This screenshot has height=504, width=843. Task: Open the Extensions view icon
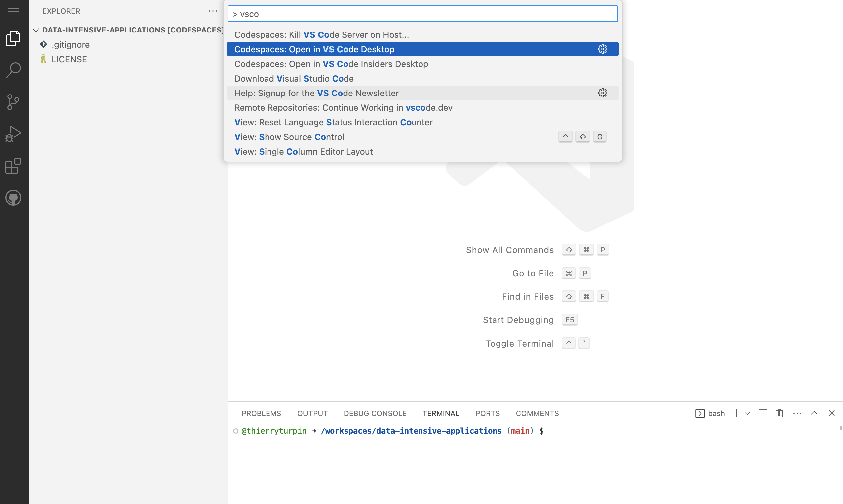pyautogui.click(x=14, y=166)
